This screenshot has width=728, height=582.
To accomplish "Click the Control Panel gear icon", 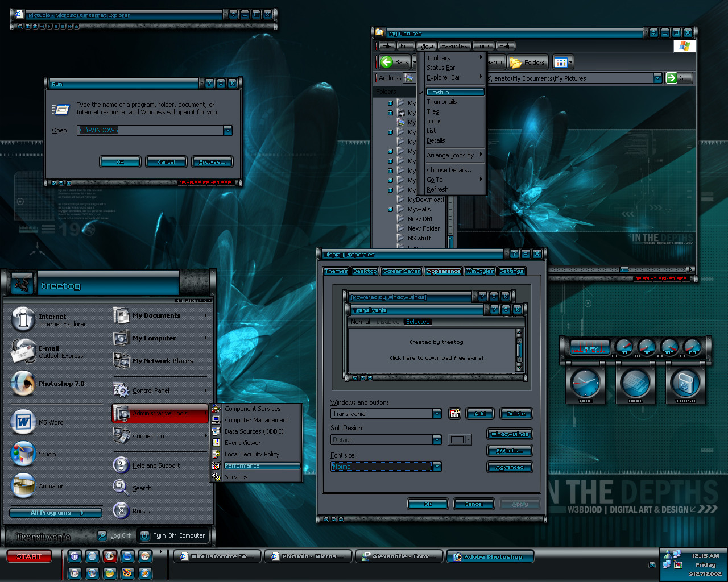I will (121, 390).
